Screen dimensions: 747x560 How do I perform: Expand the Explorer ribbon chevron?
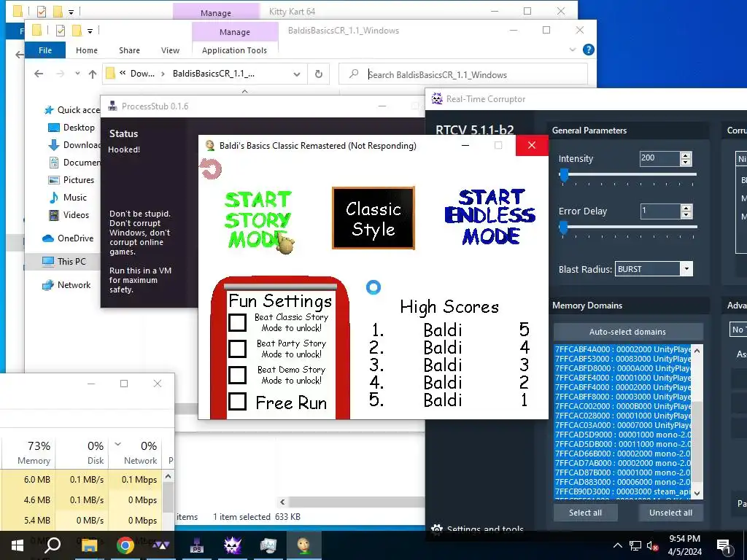(x=573, y=50)
